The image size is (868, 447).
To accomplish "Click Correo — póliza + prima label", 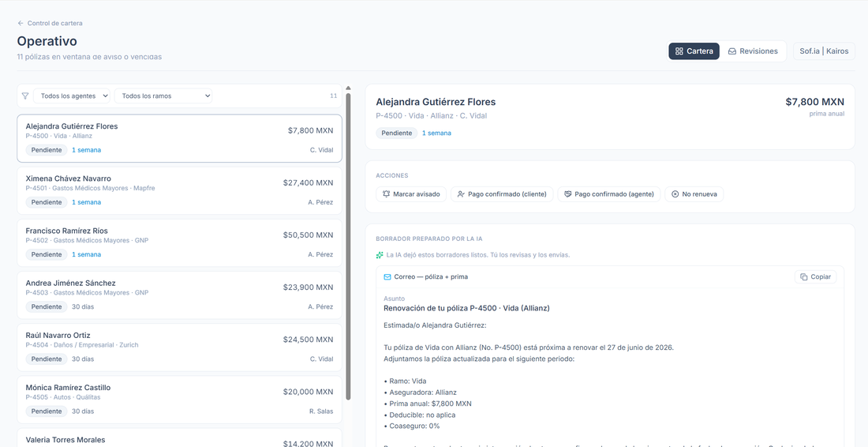I will 431,276.
